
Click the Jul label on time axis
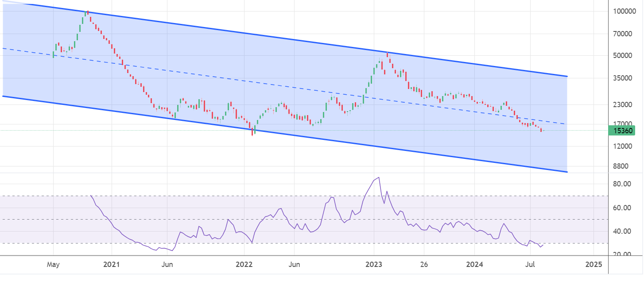[529, 265]
